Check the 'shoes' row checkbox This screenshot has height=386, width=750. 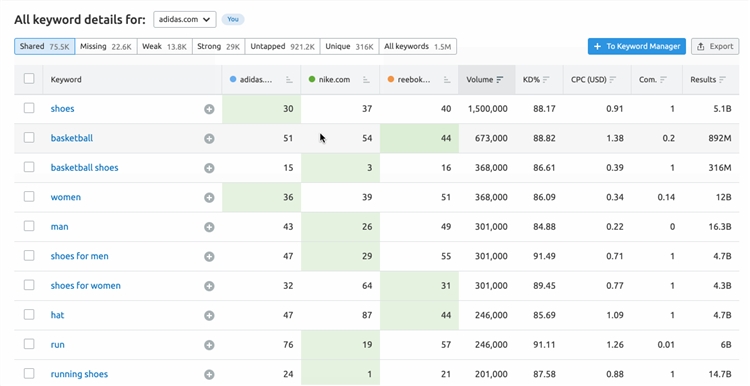point(29,108)
